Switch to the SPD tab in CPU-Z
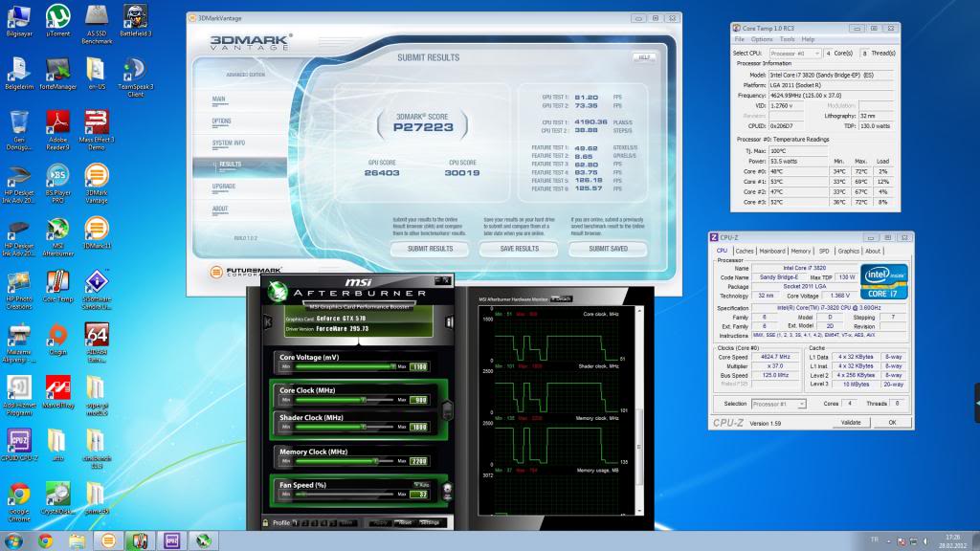This screenshot has height=551, width=980. pyautogui.click(x=824, y=252)
